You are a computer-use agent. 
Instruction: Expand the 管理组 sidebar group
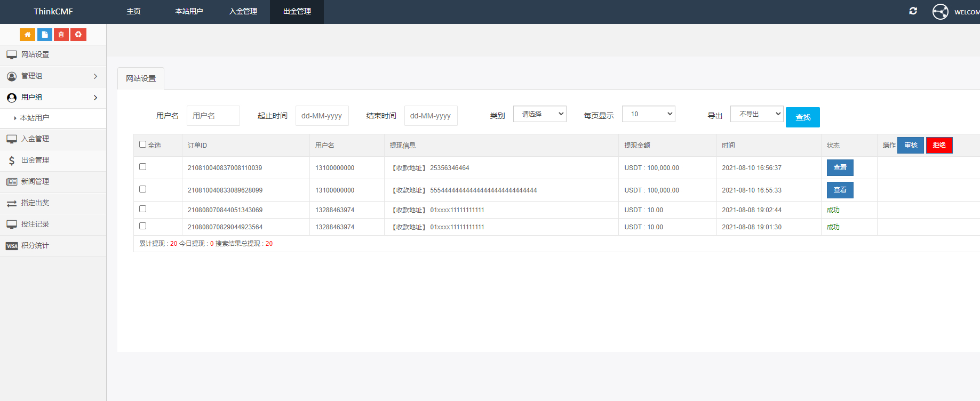(x=53, y=76)
